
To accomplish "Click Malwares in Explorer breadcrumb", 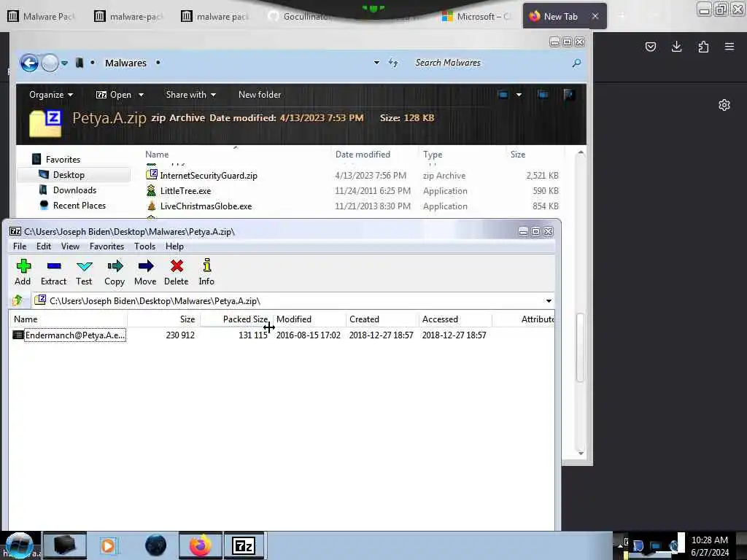I will 125,63.
